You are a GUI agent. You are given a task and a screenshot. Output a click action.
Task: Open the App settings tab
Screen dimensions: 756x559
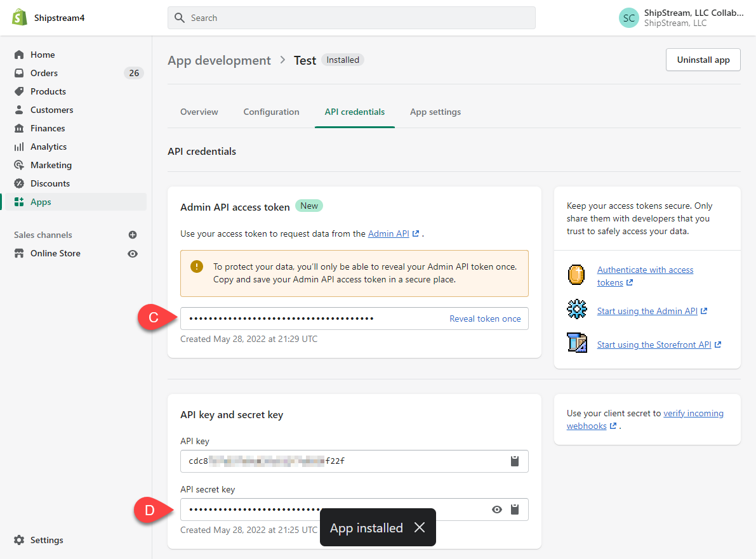point(435,112)
